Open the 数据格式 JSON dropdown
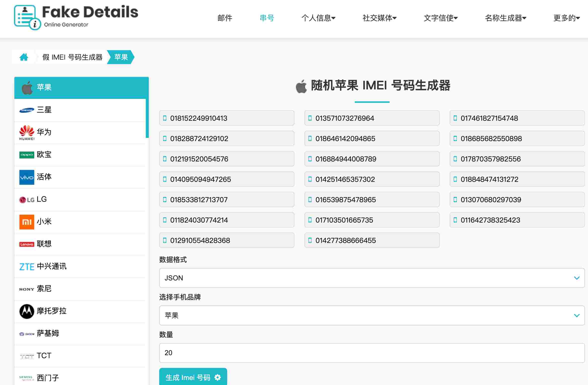This screenshot has height=385, width=588. tap(372, 278)
